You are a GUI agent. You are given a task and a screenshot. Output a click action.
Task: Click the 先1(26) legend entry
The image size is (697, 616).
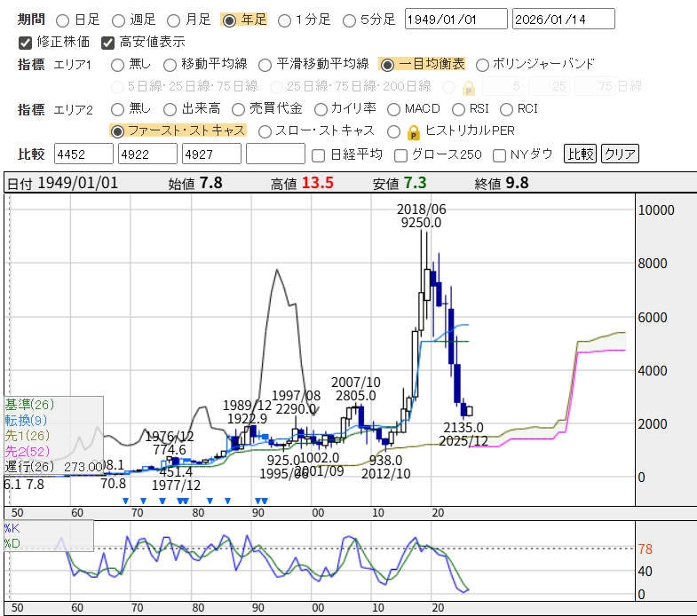click(28, 436)
